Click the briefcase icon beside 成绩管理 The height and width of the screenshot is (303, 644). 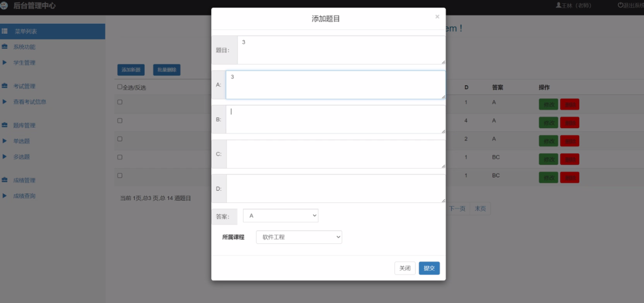coord(4,180)
